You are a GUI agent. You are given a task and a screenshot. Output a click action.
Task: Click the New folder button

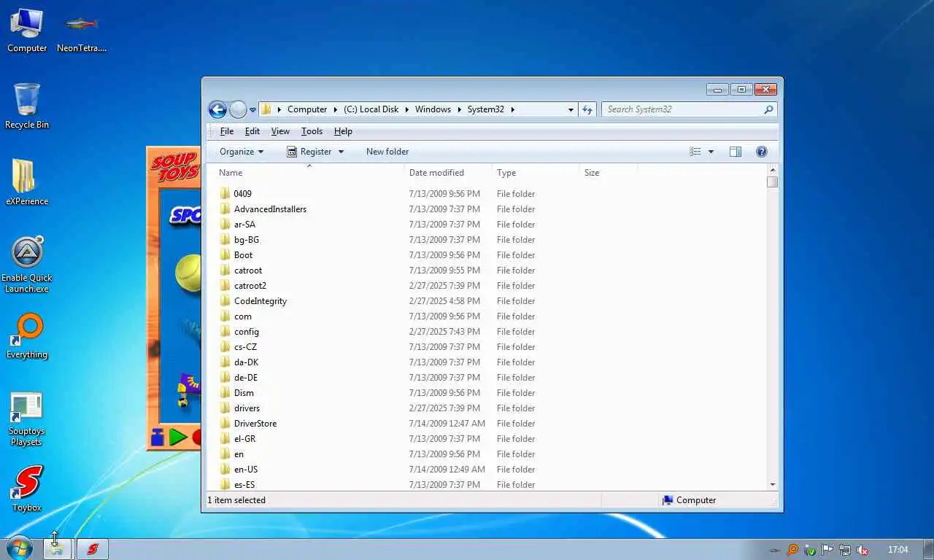tap(387, 152)
